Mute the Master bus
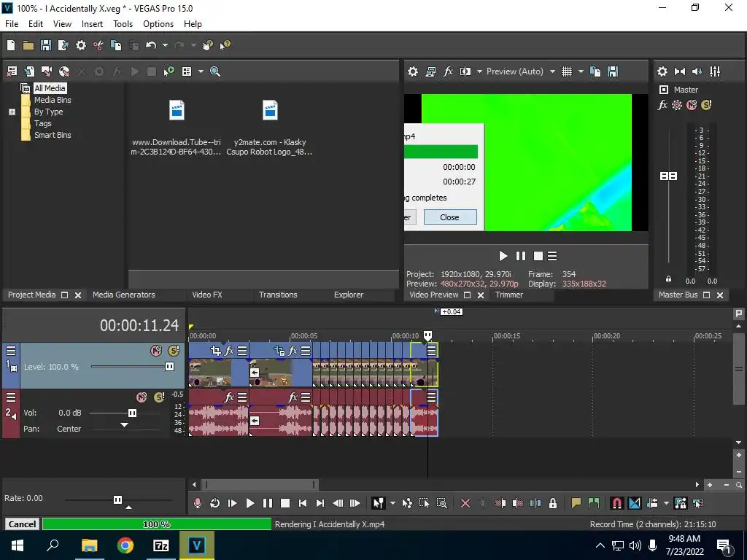Viewport: 747px width, 560px height. point(692,105)
